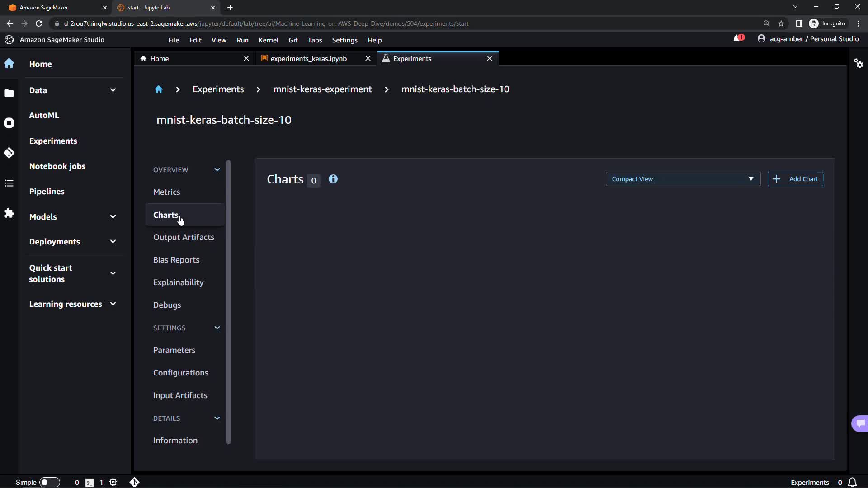This screenshot has height=488, width=868.
Task: Click the left navigation panel scrollbar
Action: pyautogui.click(x=228, y=302)
